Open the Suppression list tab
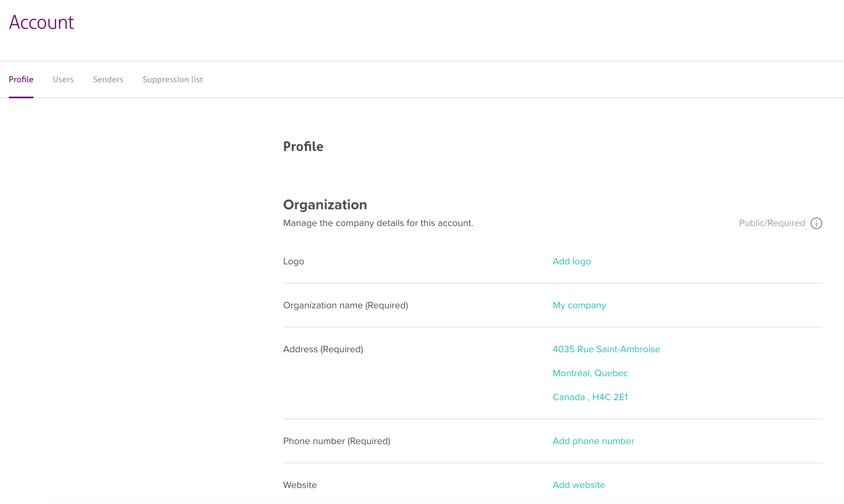Screen dimensions: 844x504 pyautogui.click(x=173, y=79)
